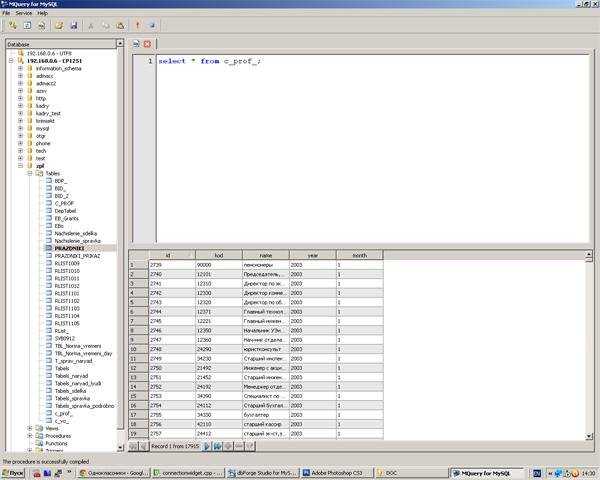Click the month column header
This screenshot has width=600, height=480.
(x=360, y=255)
